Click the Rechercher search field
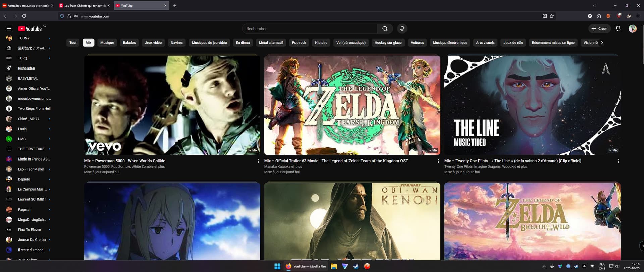This screenshot has width=644, height=272. click(x=309, y=29)
